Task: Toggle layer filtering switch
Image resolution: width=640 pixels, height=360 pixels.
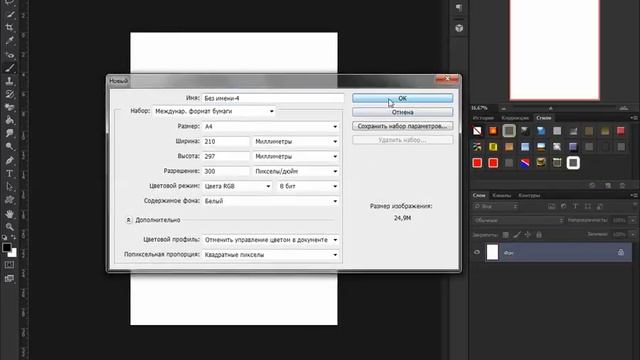Action: click(636, 205)
